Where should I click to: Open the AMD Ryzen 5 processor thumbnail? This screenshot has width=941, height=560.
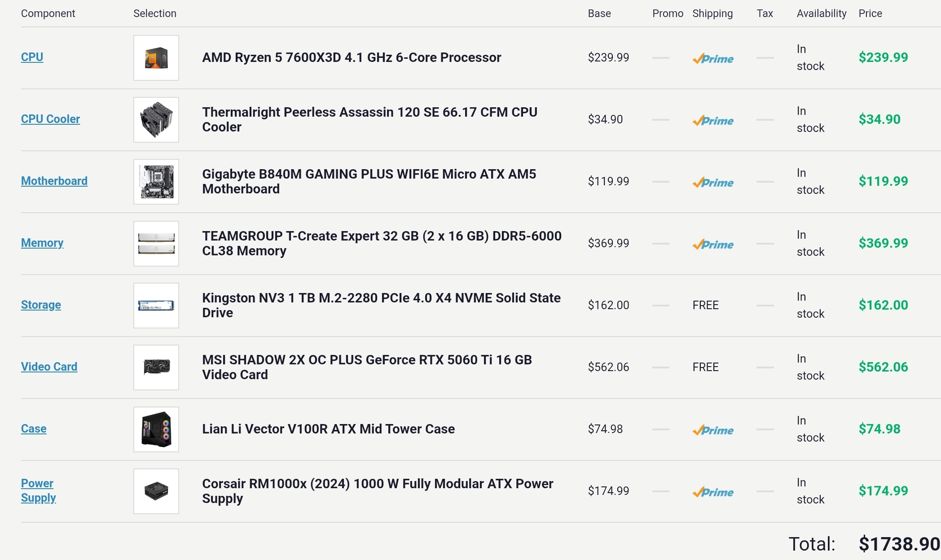click(156, 58)
